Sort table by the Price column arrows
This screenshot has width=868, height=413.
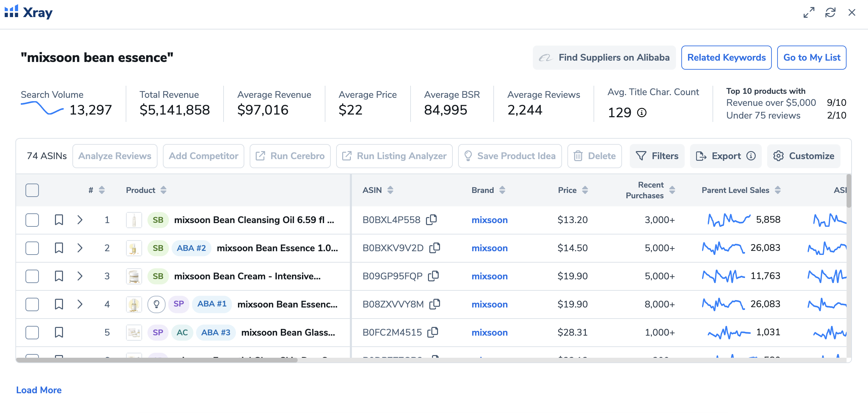pyautogui.click(x=585, y=190)
